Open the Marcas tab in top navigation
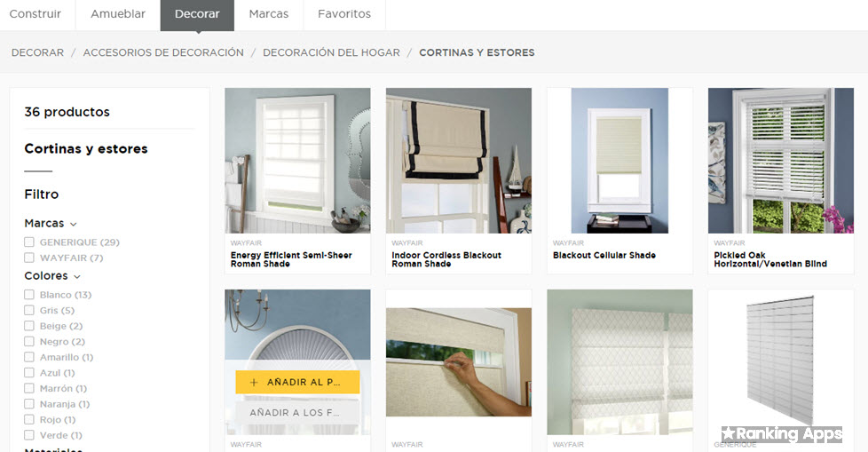Screen dimensions: 868x452 click(x=269, y=14)
